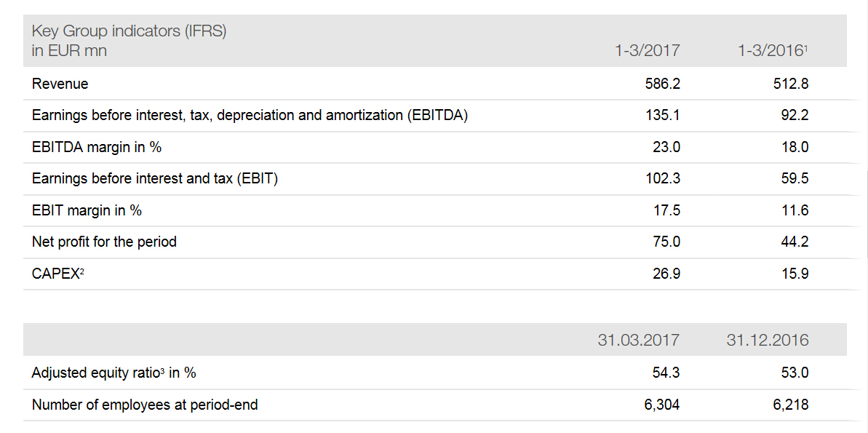Select the EBITDA value 135.1
The image size is (868, 433).
pyautogui.click(x=663, y=116)
